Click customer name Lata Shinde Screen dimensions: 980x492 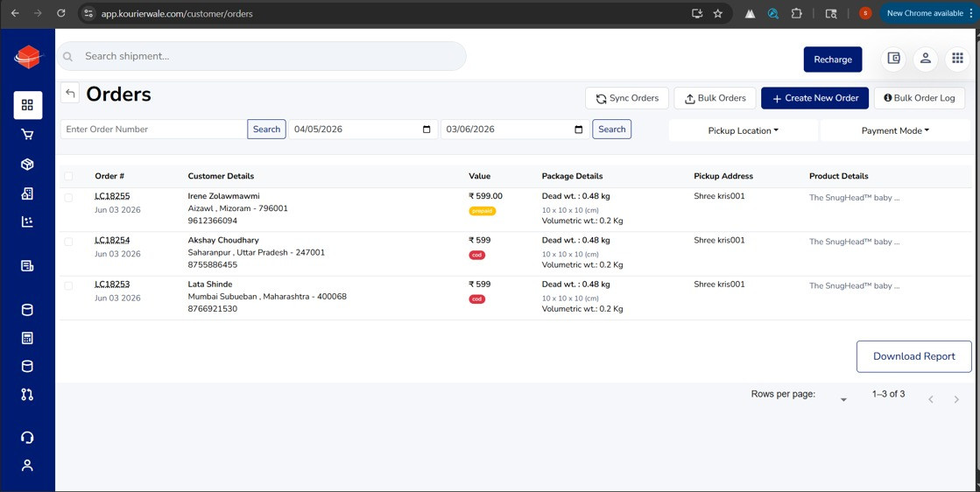point(210,285)
